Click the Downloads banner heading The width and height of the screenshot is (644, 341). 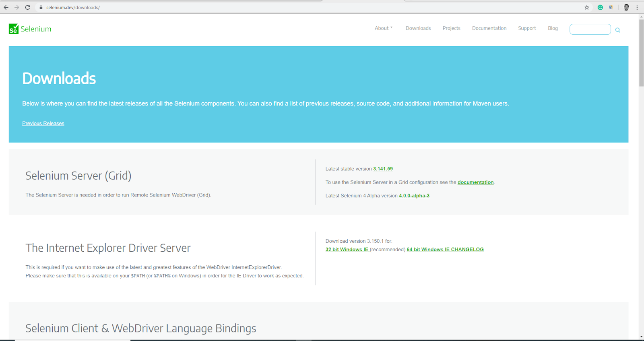pyautogui.click(x=59, y=78)
